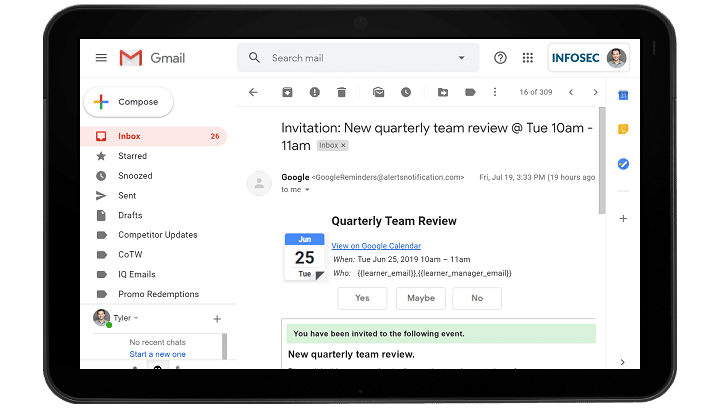Viewport: 720px width, 408px height.
Task: Click the sender avatar icon
Action: click(x=259, y=183)
